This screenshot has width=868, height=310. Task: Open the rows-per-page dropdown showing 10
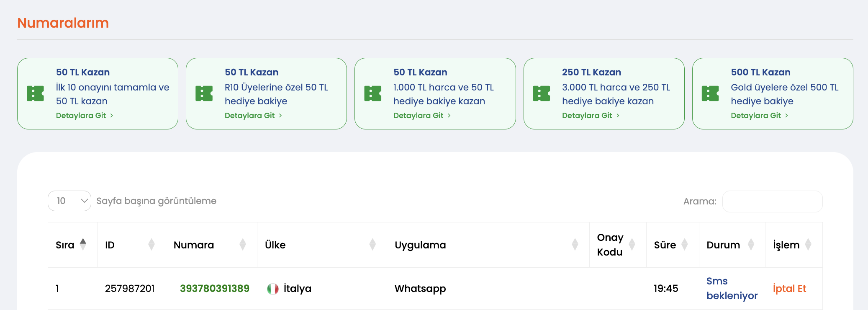(69, 201)
